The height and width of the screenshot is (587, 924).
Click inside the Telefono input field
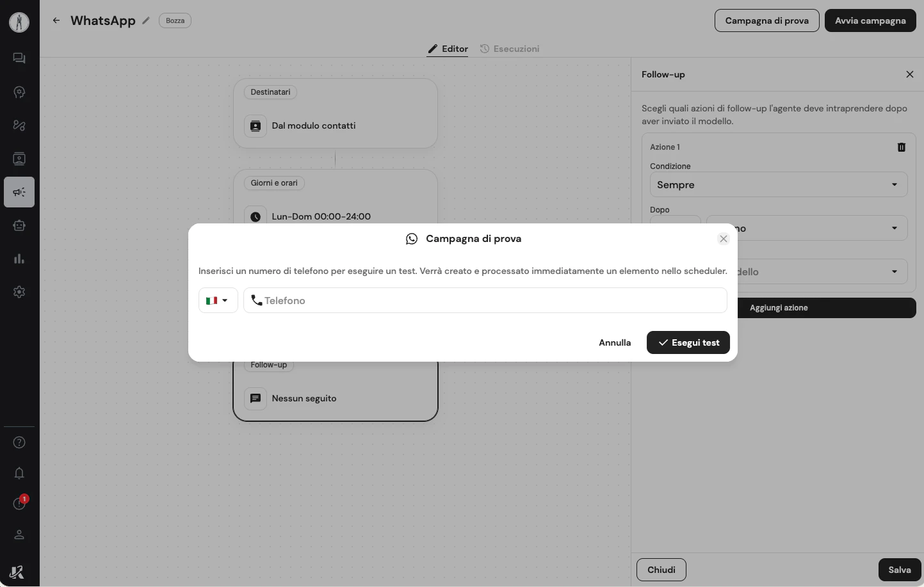[485, 300]
